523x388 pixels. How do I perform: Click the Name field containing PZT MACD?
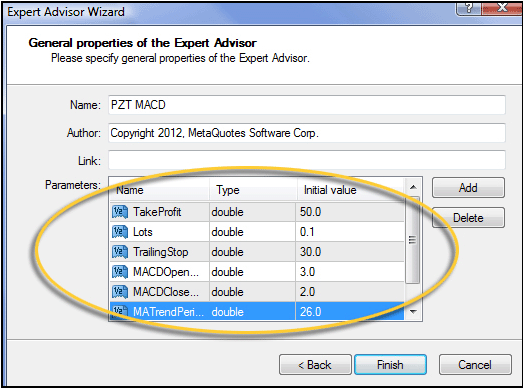click(307, 105)
